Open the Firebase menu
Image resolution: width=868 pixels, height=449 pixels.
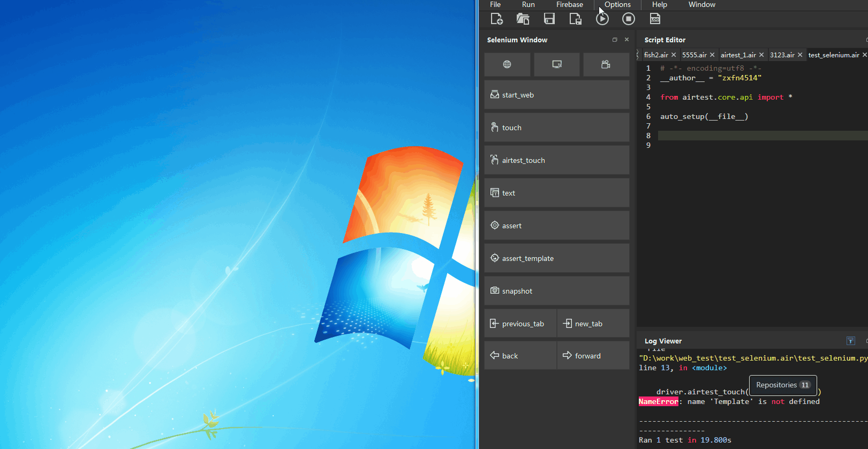(570, 4)
